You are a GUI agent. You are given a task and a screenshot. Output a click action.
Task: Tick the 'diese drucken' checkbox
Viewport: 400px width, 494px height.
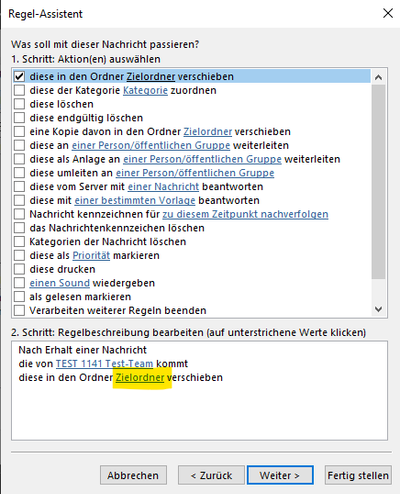click(19, 269)
